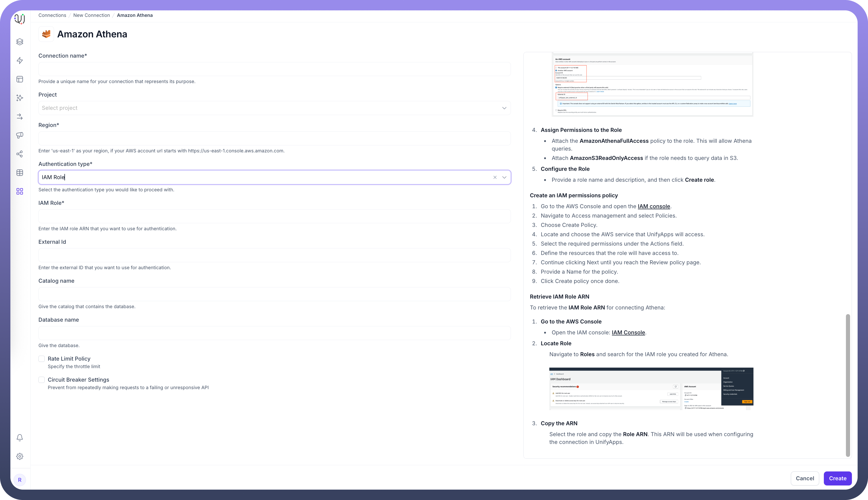The image size is (868, 500).
Task: Enable the Circuit Breaker Settings checkbox
Action: [42, 380]
